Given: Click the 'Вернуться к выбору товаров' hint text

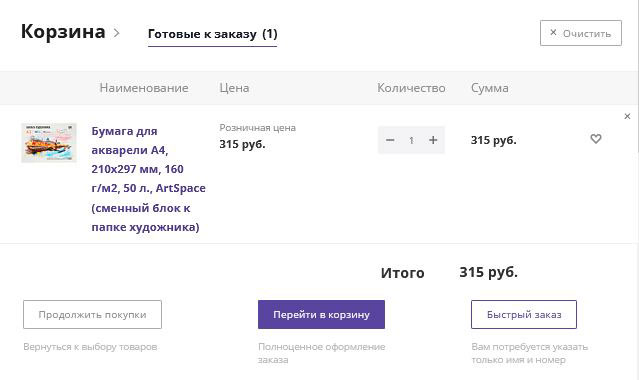Looking at the screenshot, I should tap(90, 347).
